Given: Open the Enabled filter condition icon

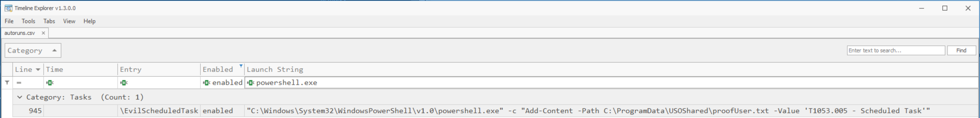Looking at the screenshot, I should (206, 82).
